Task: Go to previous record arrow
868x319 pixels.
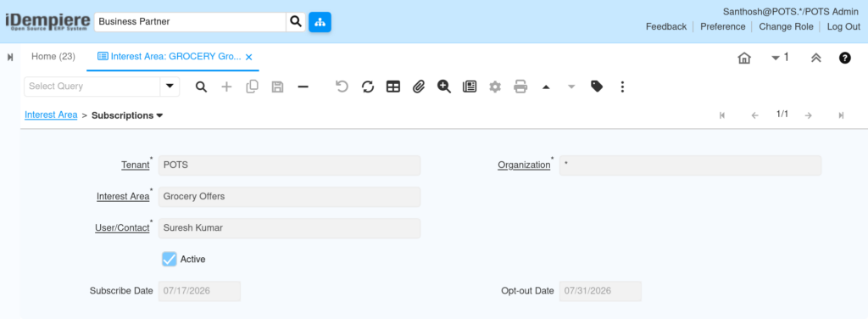Action: pyautogui.click(x=754, y=115)
